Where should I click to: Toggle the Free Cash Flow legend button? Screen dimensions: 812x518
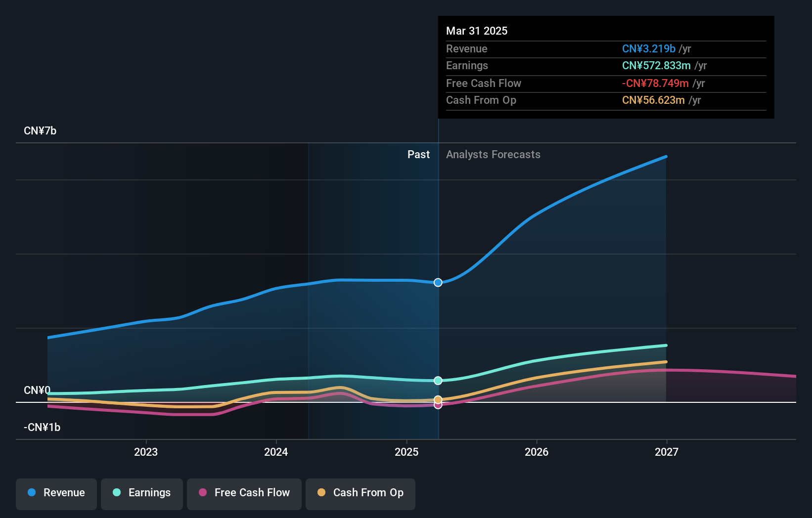click(244, 494)
